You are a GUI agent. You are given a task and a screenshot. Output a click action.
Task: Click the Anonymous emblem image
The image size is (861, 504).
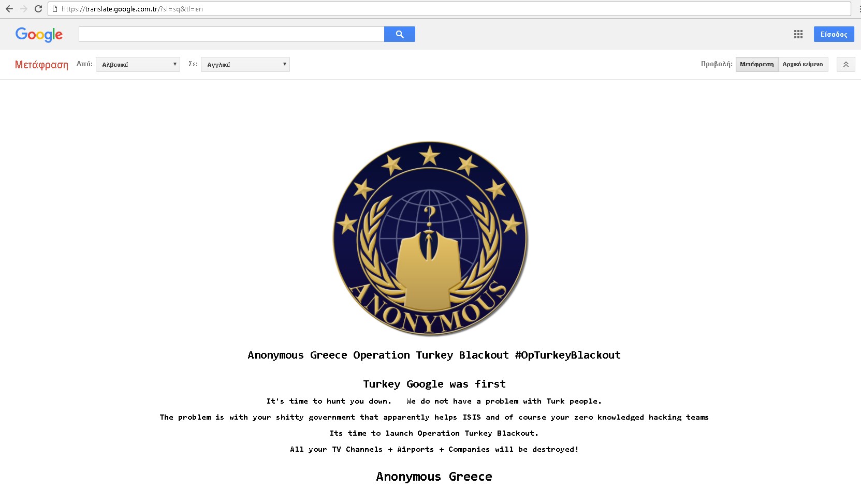point(430,239)
